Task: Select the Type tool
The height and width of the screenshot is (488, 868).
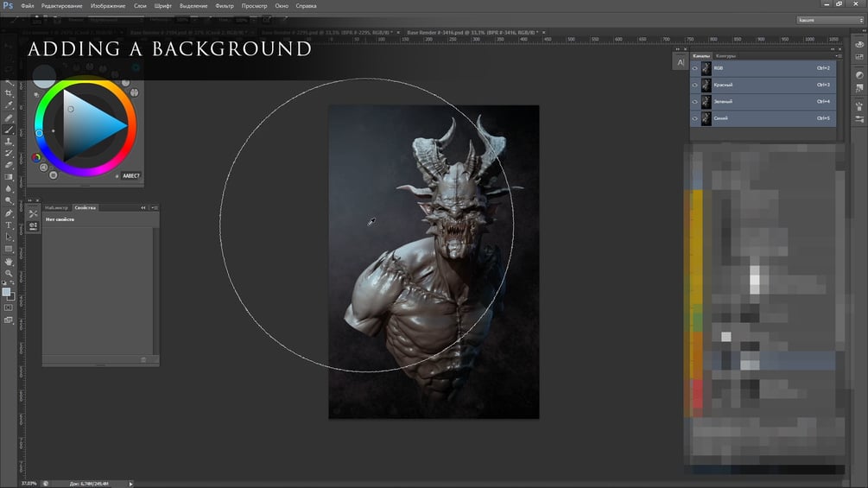Action: 9,225
